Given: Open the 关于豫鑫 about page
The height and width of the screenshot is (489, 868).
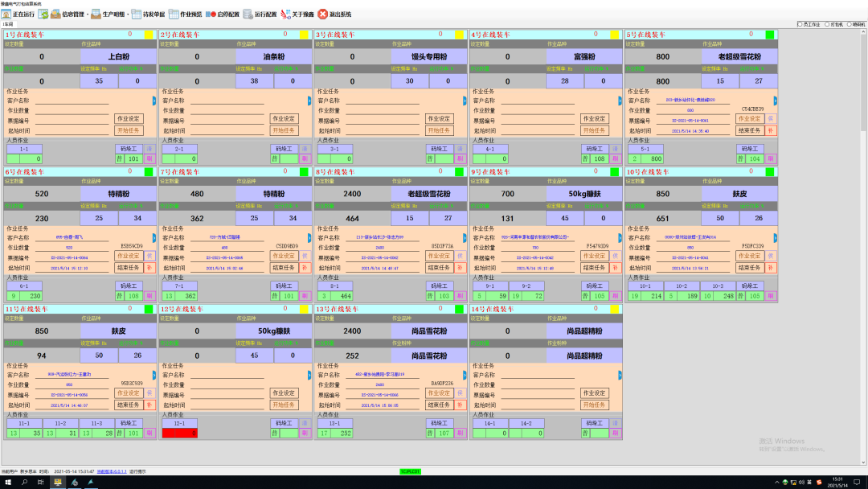Looking at the screenshot, I should click(x=297, y=14).
